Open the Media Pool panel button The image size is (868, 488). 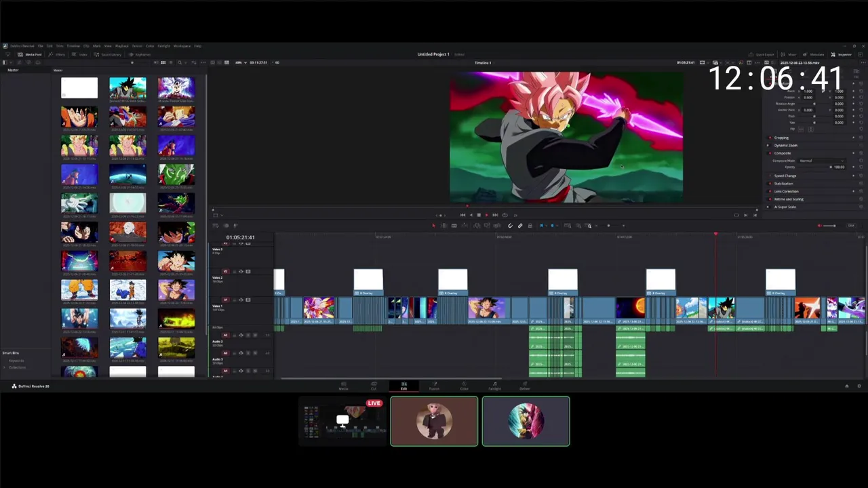pyautogui.click(x=30, y=54)
